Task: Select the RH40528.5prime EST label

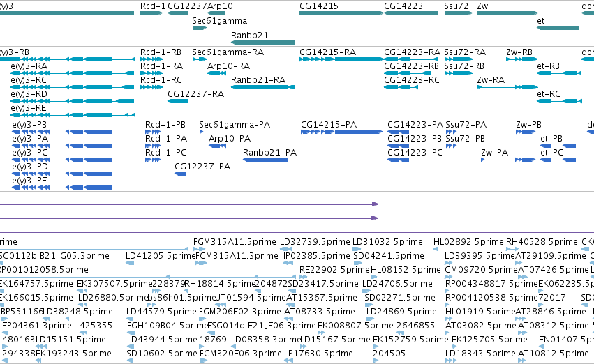Action: [x=542, y=242]
